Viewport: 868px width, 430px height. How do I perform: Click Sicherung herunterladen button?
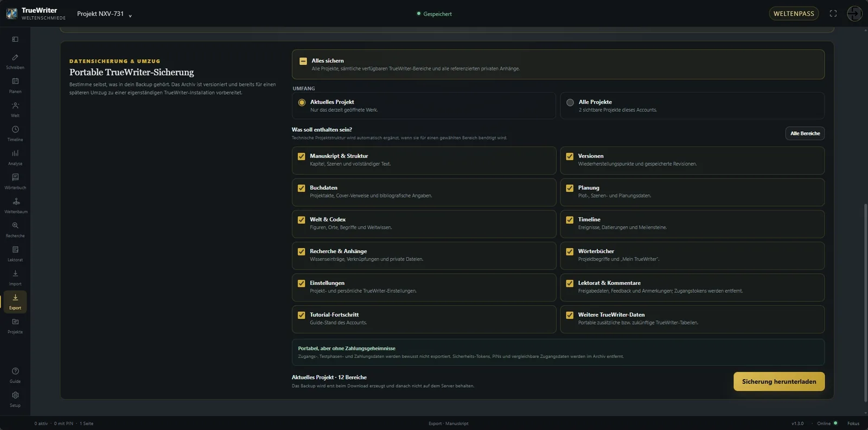(779, 382)
